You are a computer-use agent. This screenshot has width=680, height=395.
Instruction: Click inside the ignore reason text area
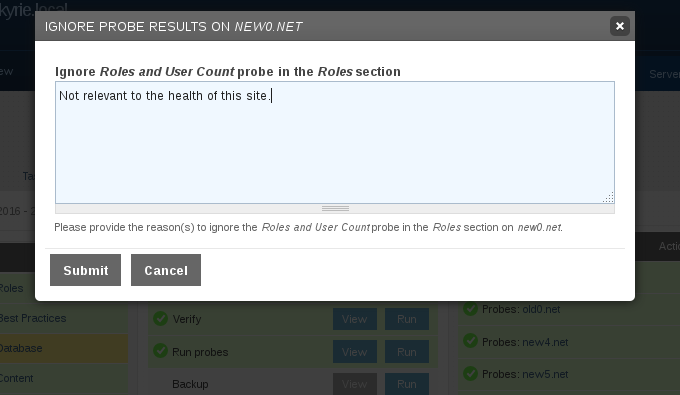(x=335, y=142)
